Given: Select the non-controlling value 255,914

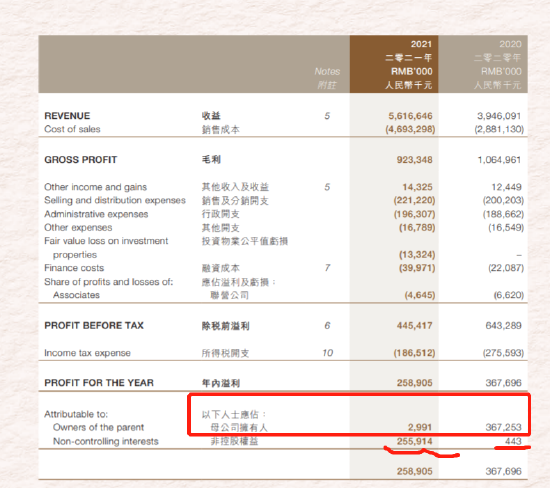Looking at the screenshot, I should coord(414,441).
